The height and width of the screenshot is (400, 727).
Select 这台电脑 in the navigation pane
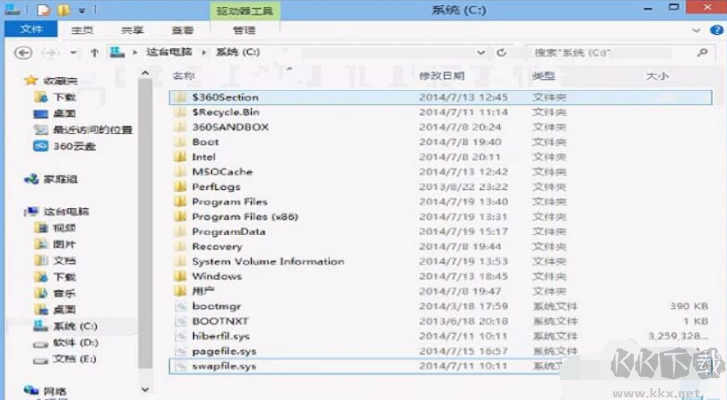(x=66, y=211)
